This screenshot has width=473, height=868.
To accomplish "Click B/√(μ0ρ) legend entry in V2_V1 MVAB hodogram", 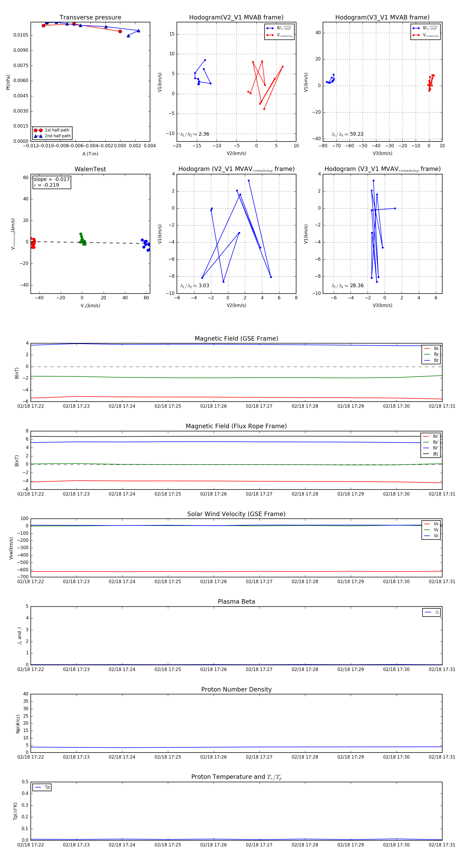I will click(279, 28).
